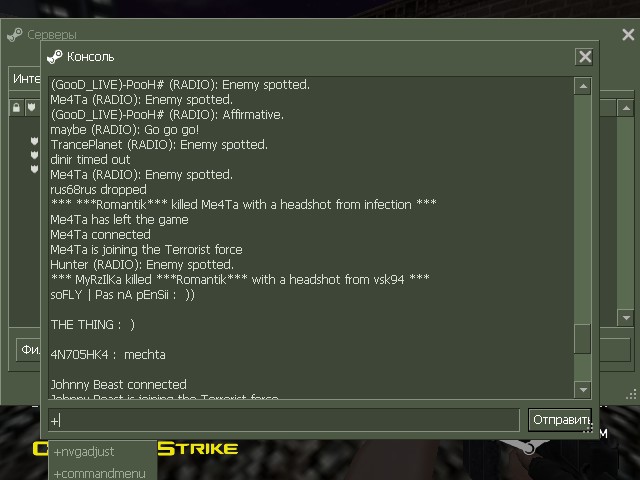Image resolution: width=640 pixels, height=480 pixels.
Task: Close the Консоль window
Action: (584, 57)
